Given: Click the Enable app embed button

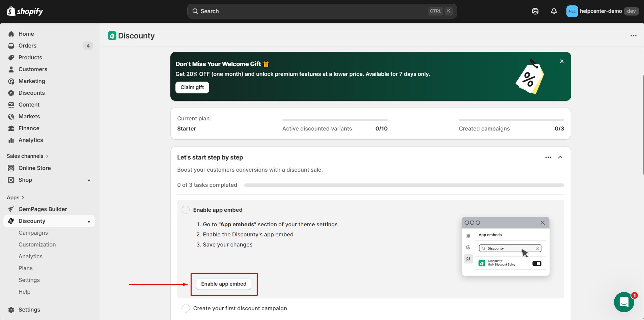Looking at the screenshot, I should [x=224, y=284].
